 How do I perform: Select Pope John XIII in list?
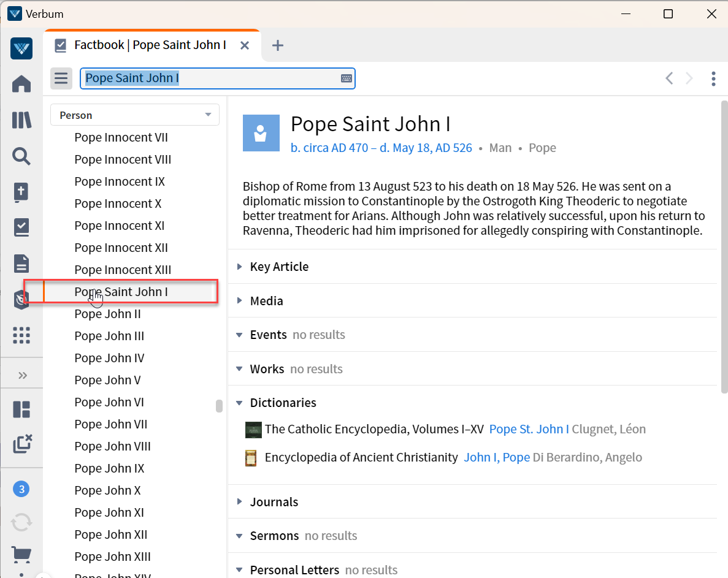pyautogui.click(x=112, y=557)
